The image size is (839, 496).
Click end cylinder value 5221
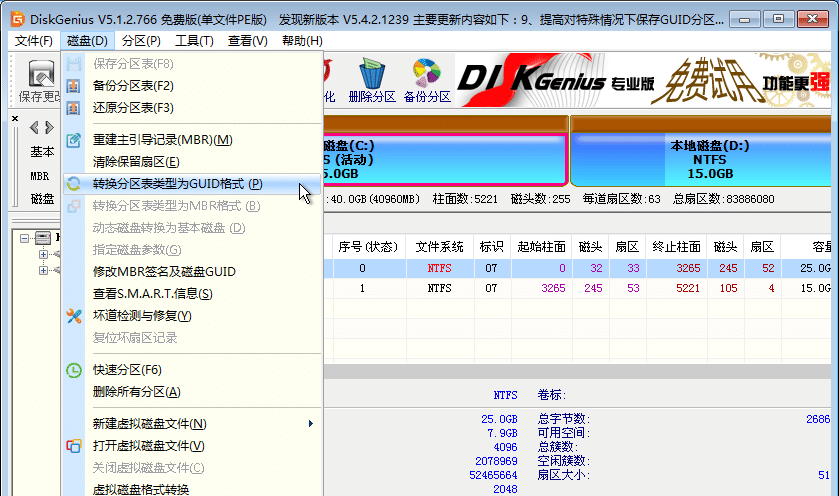click(x=688, y=288)
